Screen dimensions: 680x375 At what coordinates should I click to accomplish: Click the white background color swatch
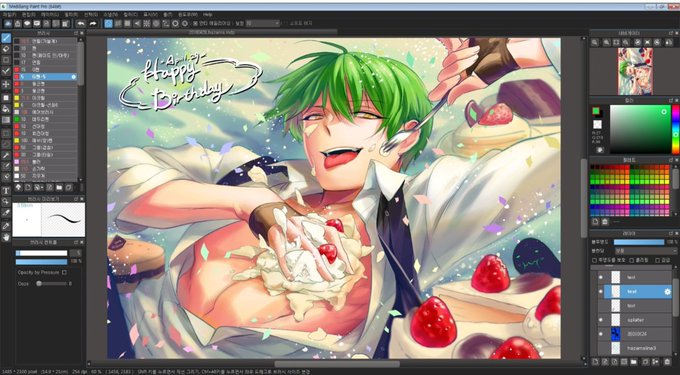[598, 124]
